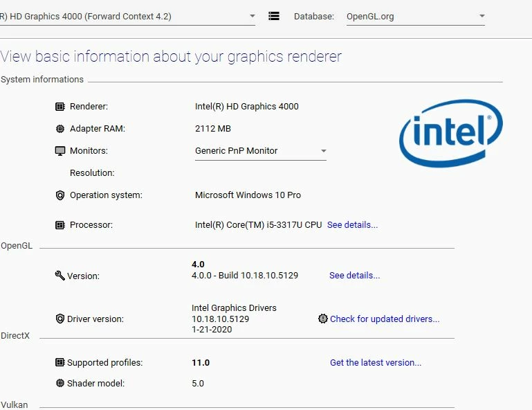Click the bold OpenGL version 4.0
Screen dimensions: 532x410
(x=198, y=265)
